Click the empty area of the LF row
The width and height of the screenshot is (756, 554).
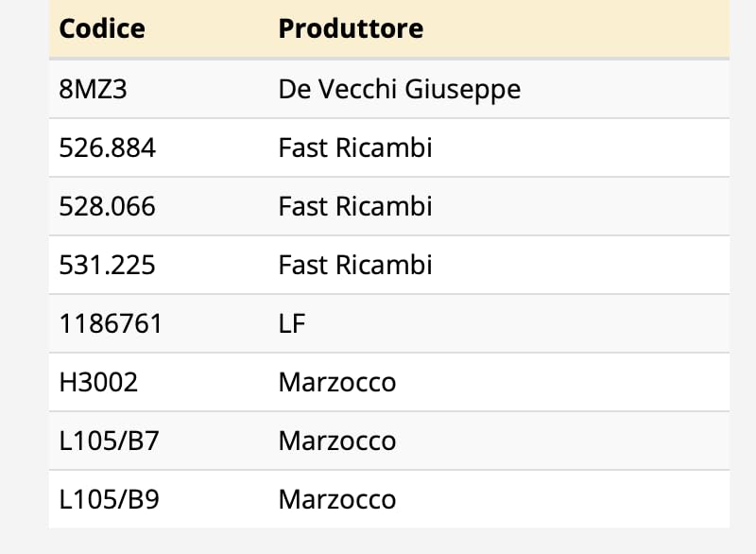[516, 323]
